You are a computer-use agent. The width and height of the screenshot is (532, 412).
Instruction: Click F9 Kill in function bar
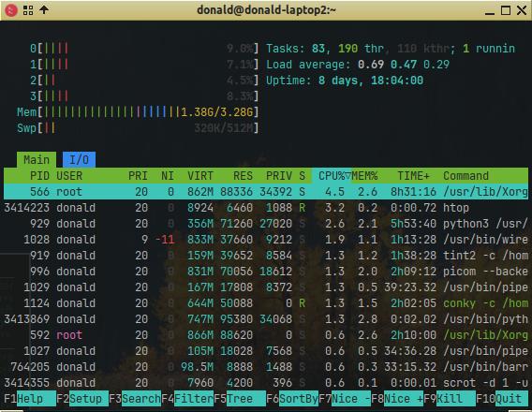[x=450, y=399]
